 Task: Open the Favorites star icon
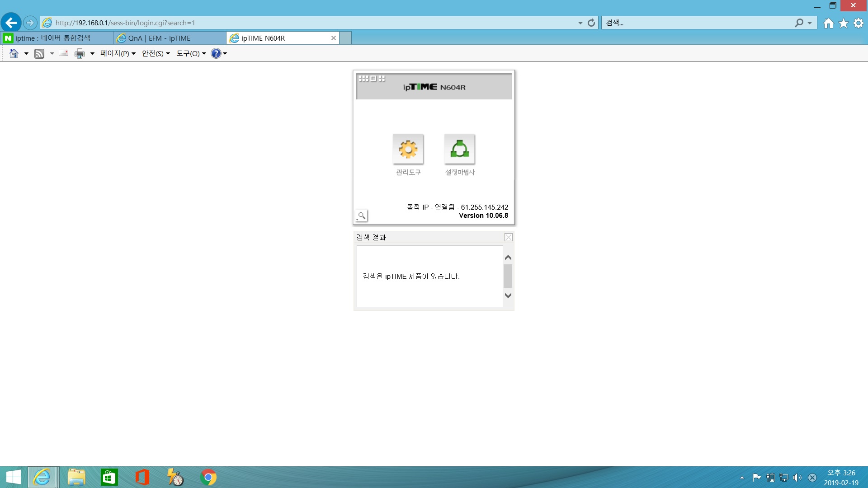pos(844,23)
